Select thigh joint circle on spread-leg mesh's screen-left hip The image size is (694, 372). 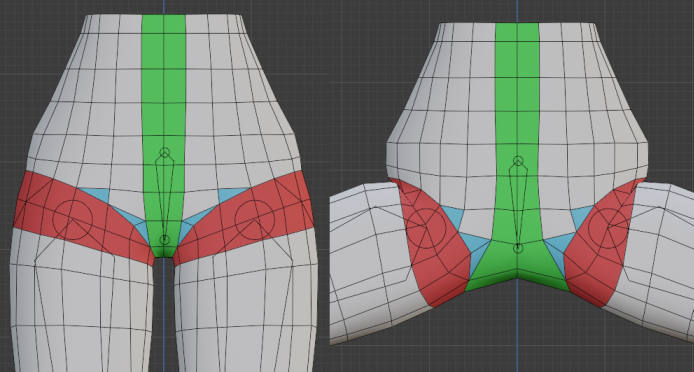point(425,228)
